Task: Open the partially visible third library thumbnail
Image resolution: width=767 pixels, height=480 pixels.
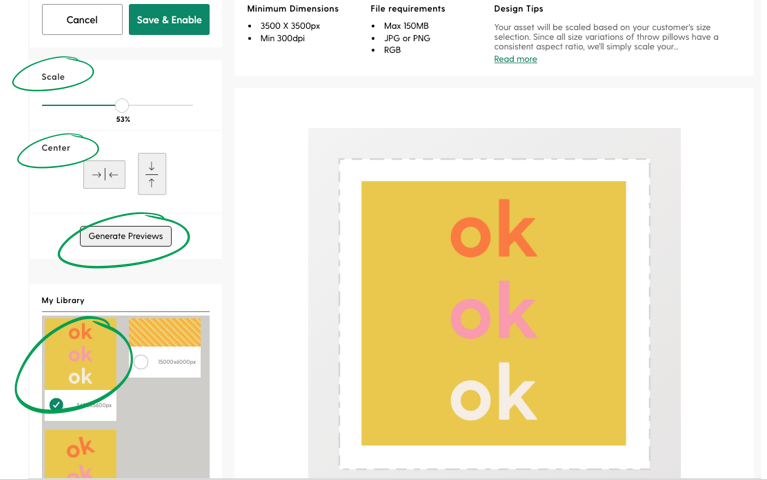Action: click(80, 454)
